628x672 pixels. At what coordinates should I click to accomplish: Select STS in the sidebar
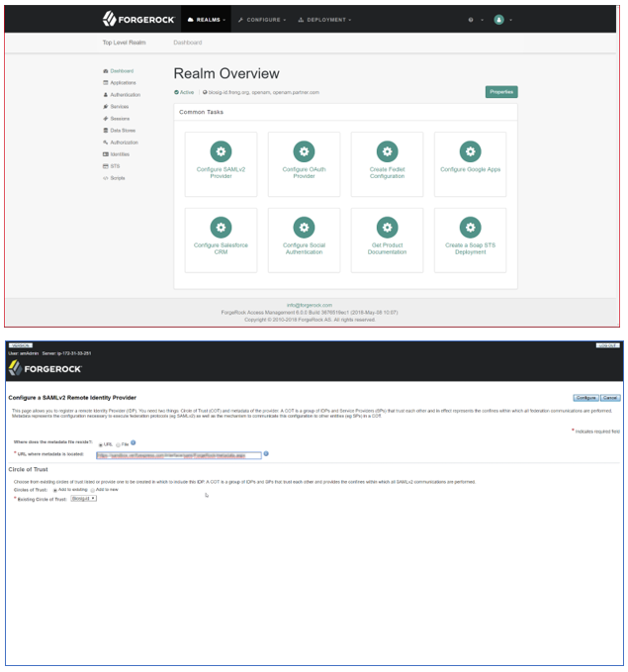point(112,166)
